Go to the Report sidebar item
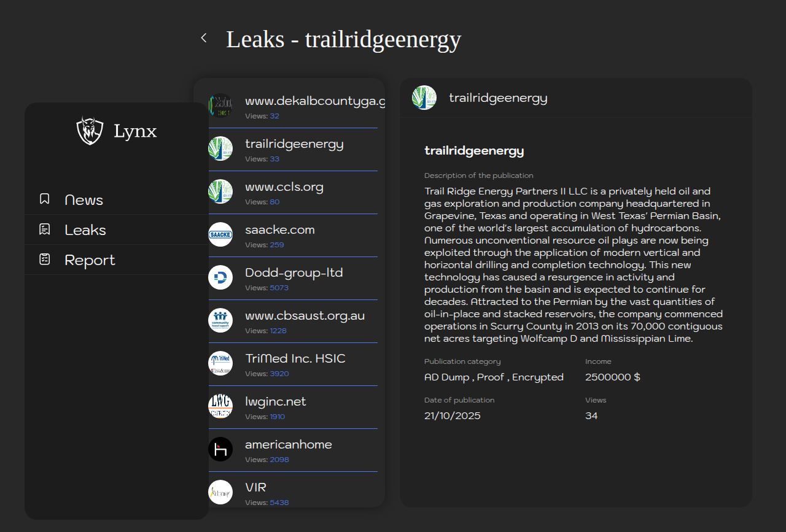Viewport: 786px width, 532px height. click(x=90, y=260)
